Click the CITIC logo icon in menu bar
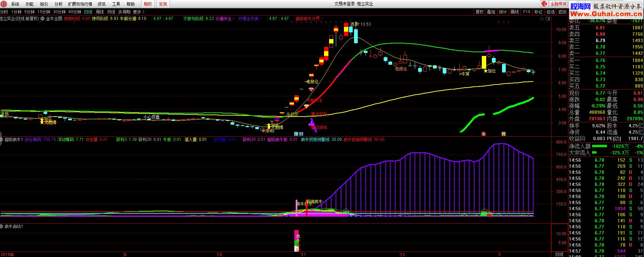The height and width of the screenshot is (257, 644). [x=3, y=4]
